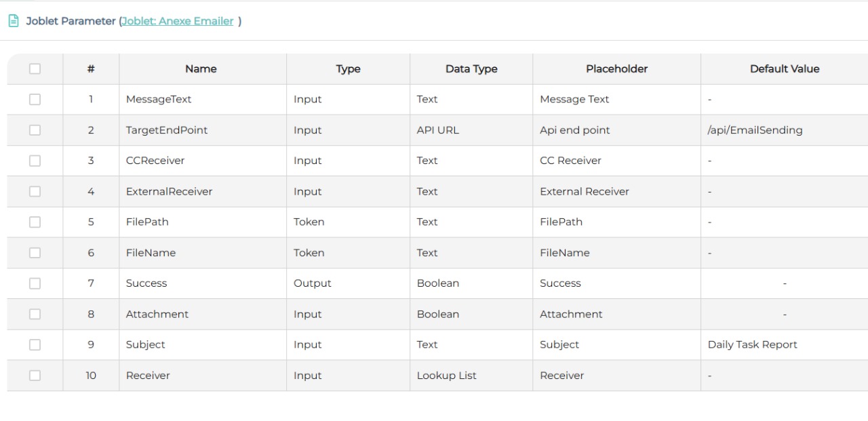The width and height of the screenshot is (868, 421).
Task: Check the Attachment row checkbox
Action: pos(35,314)
